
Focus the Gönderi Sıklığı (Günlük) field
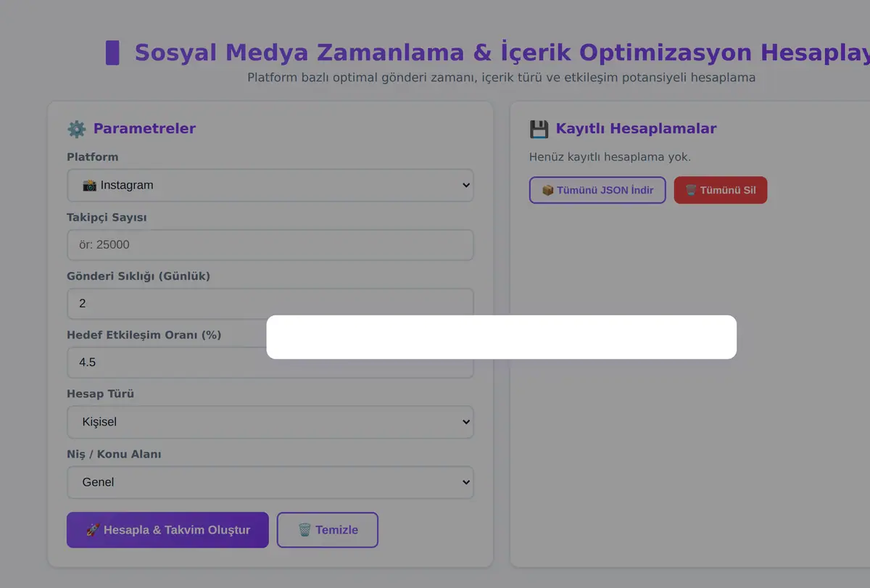click(270, 303)
